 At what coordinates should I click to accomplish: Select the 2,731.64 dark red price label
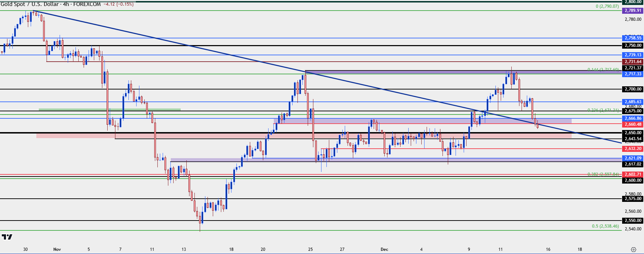click(x=633, y=62)
